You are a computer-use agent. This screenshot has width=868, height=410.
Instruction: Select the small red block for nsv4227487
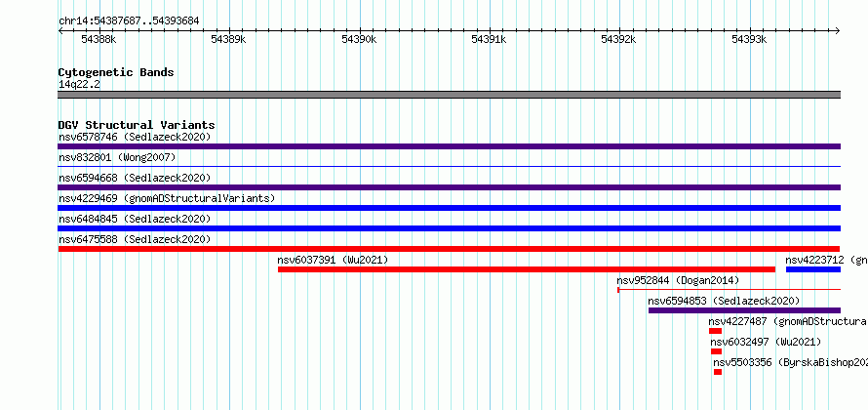715,331
